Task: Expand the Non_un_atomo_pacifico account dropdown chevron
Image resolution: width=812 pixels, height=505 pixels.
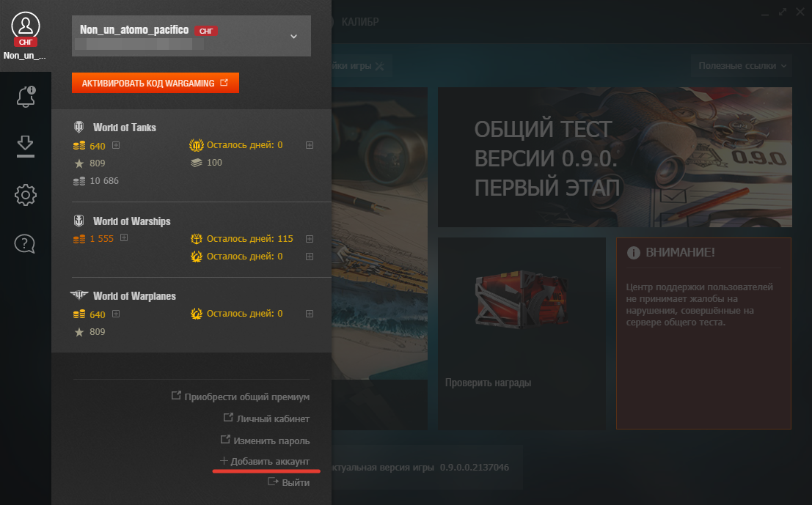Action: (293, 36)
